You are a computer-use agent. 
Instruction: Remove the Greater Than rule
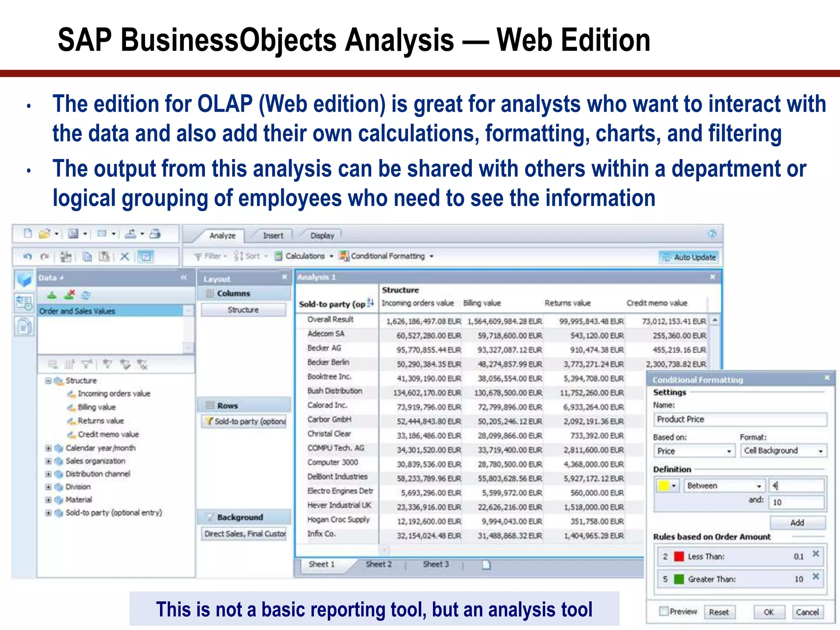tap(816, 576)
